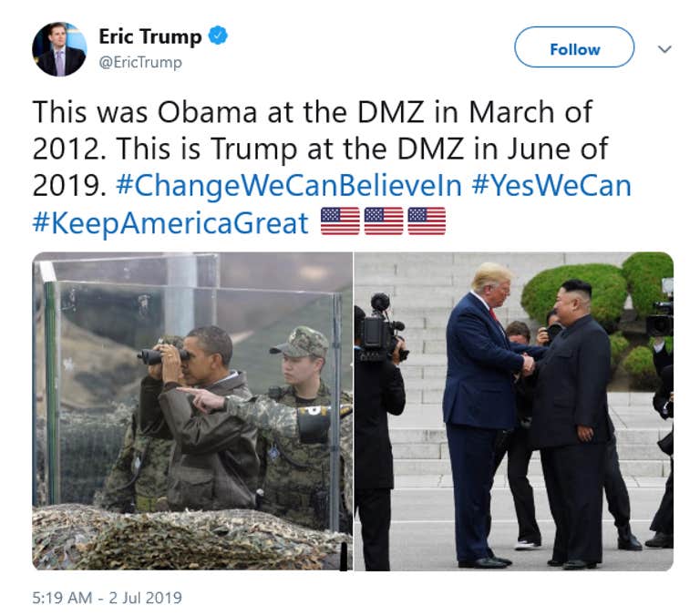Image resolution: width=700 pixels, height=616 pixels.
Task: Expand the tweet options chevron
Action: [664, 48]
